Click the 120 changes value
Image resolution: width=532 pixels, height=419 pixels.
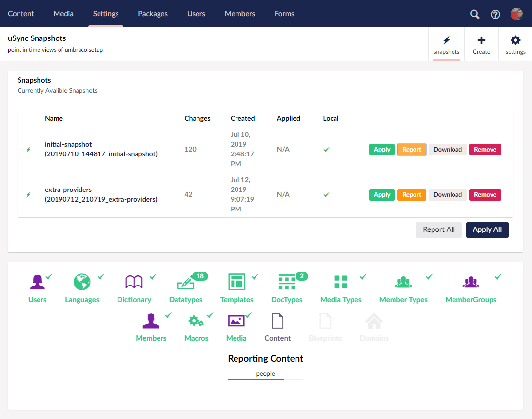pyautogui.click(x=190, y=150)
